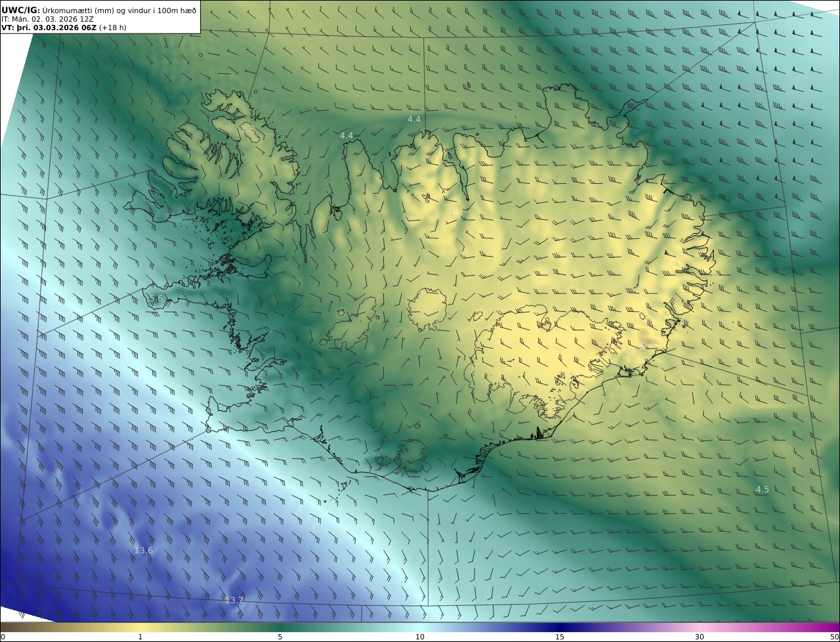Click the title line starting with UWC/IG
This screenshot has width=840, height=642.
(x=99, y=10)
